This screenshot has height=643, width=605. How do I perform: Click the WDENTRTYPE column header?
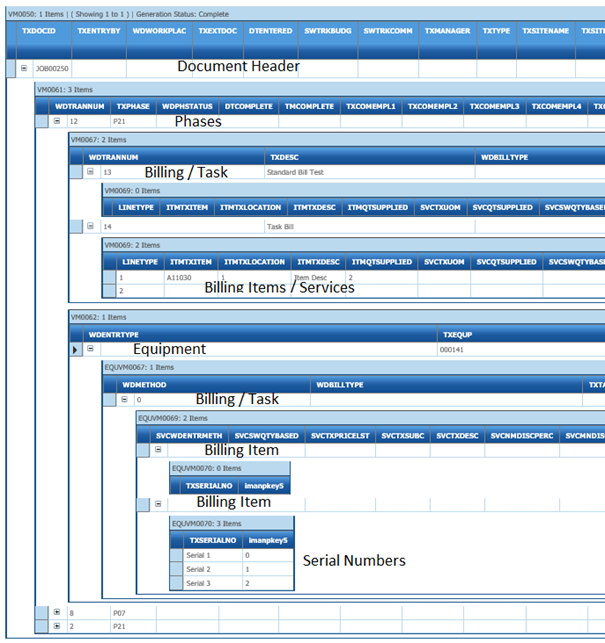114,334
